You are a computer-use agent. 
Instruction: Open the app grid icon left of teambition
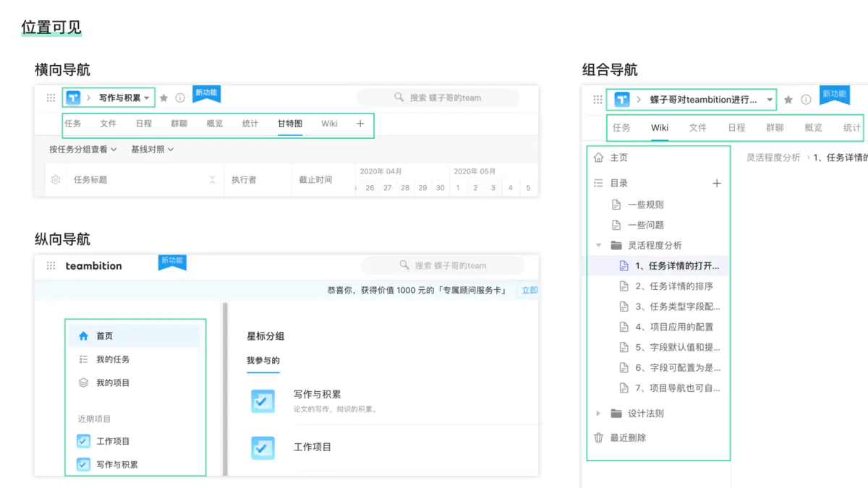point(51,265)
